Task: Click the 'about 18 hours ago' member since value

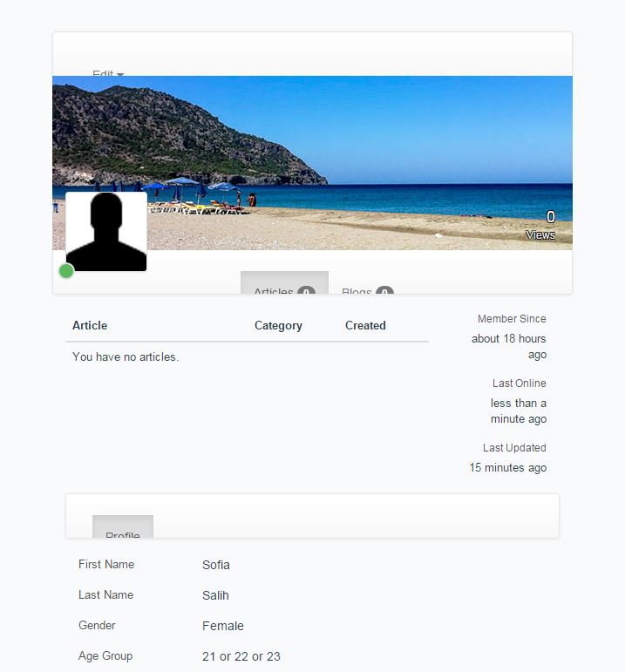Action: click(509, 346)
